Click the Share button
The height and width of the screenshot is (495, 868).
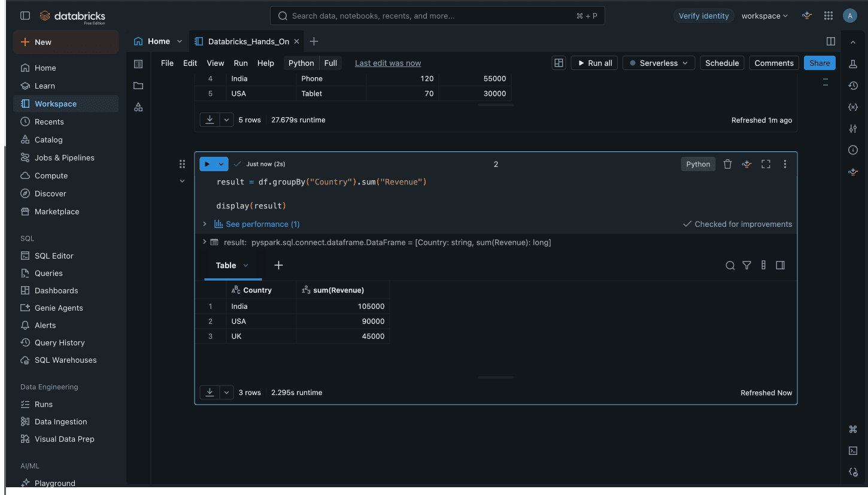coord(820,63)
